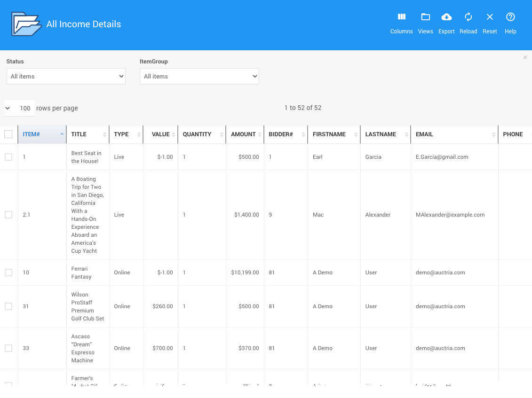This screenshot has height=398, width=532.
Task: Open the Columns chooser icon
Action: [401, 17]
